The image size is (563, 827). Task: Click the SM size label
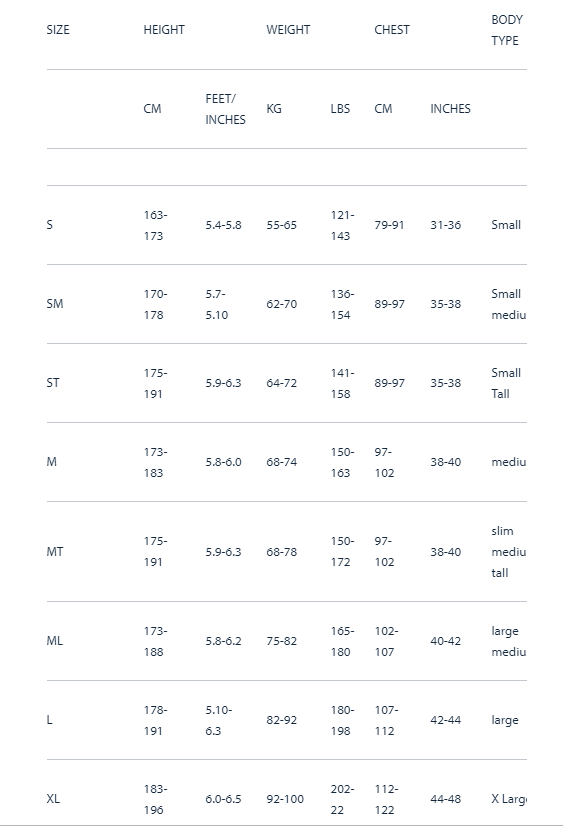pyautogui.click(x=55, y=304)
